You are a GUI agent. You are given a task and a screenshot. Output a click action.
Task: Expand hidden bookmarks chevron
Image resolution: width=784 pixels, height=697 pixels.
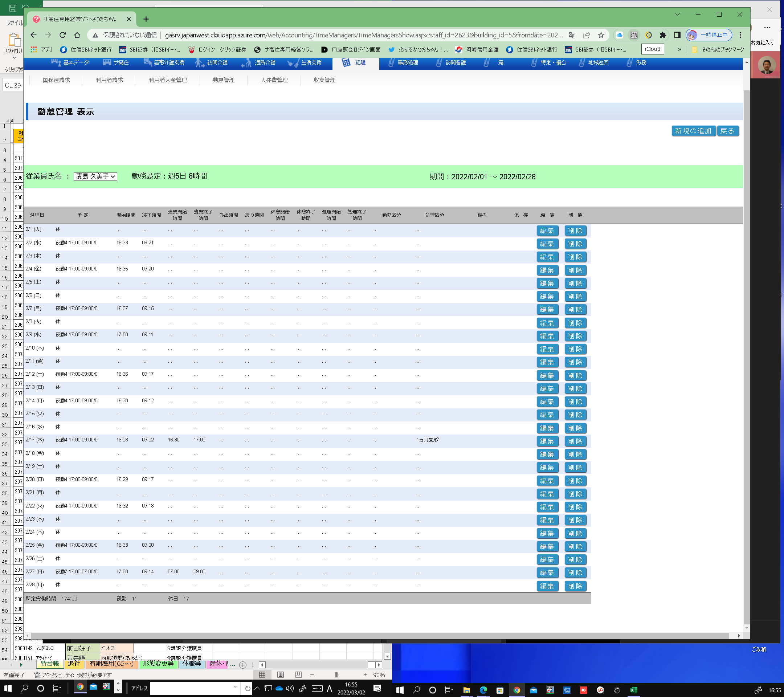679,49
